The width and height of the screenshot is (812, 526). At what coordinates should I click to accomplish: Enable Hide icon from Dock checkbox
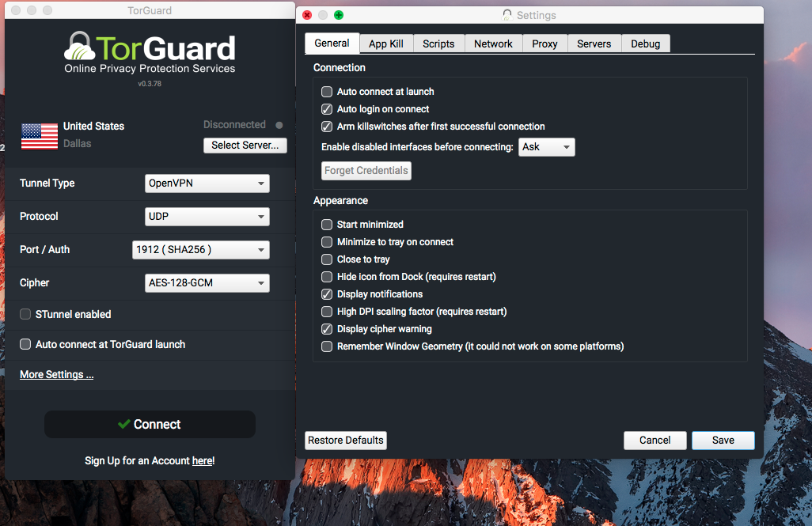pos(327,277)
